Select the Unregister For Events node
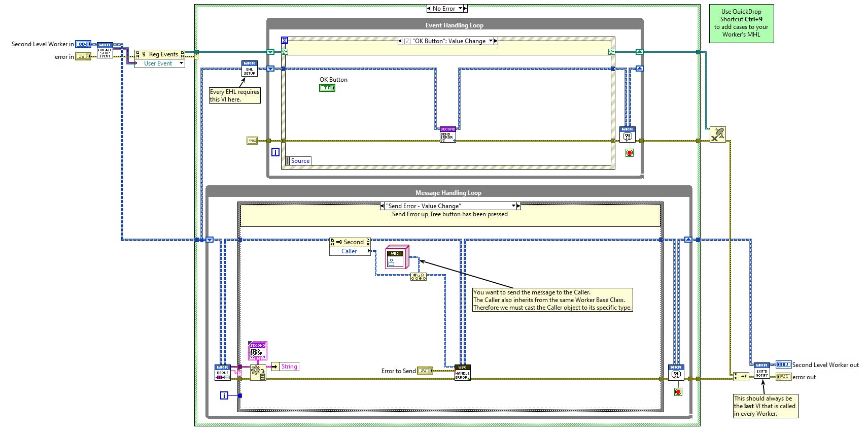Viewport: 868px width, 433px height. tap(718, 135)
